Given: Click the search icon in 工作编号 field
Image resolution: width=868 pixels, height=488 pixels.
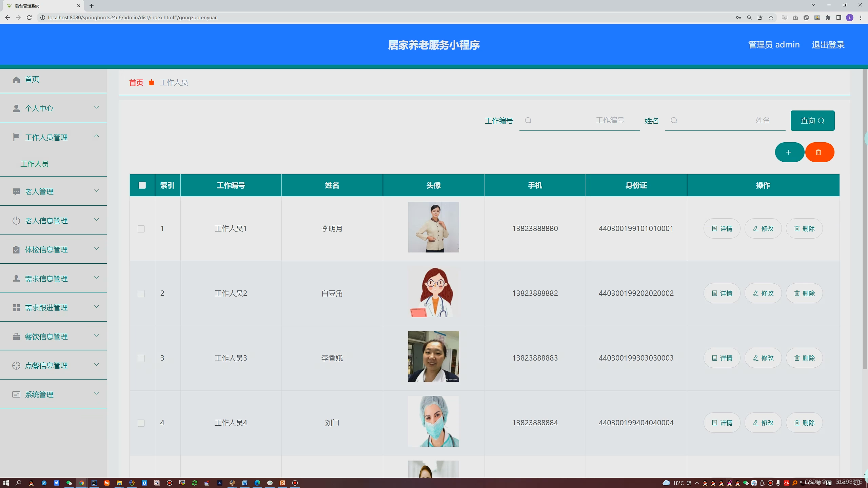Looking at the screenshot, I should [x=528, y=120].
